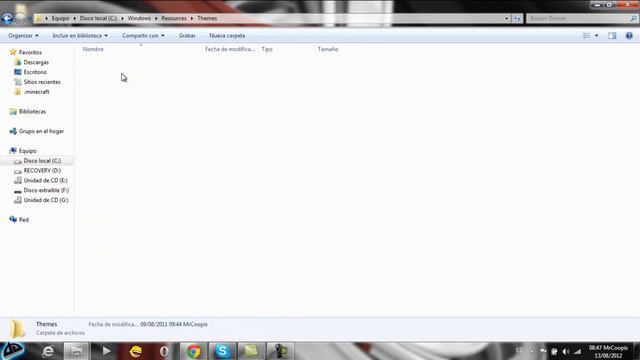Image resolution: width=640 pixels, height=360 pixels.
Task: Select Grupo en el hogar
Action: click(41, 131)
